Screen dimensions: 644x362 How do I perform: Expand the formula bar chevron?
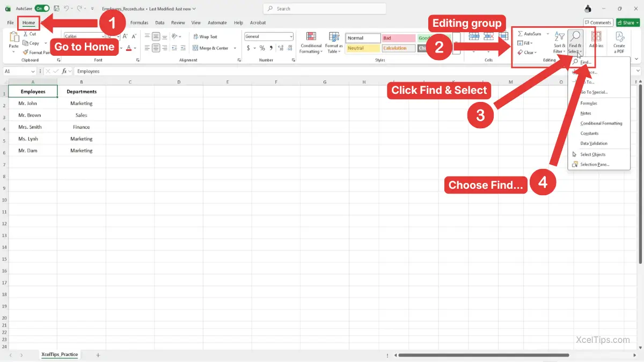click(x=638, y=71)
